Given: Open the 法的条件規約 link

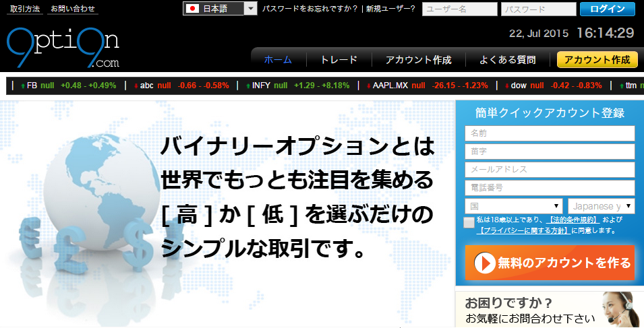Looking at the screenshot, I should coord(574,220).
